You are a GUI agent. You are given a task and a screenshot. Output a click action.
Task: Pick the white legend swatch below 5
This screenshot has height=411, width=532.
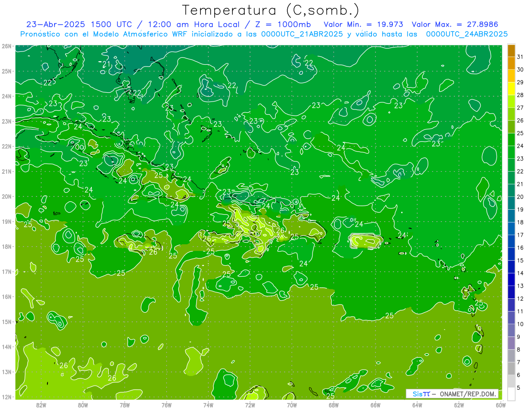(x=511, y=394)
